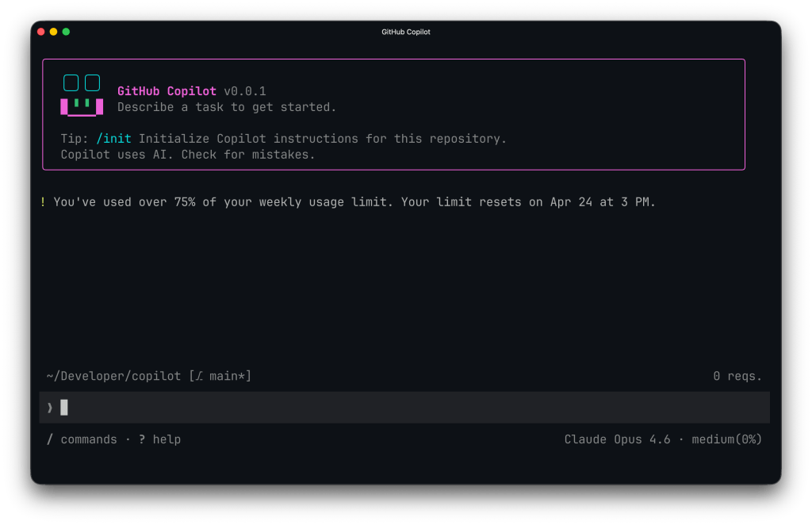Click the chevron prompt in the input bar

[x=50, y=407]
